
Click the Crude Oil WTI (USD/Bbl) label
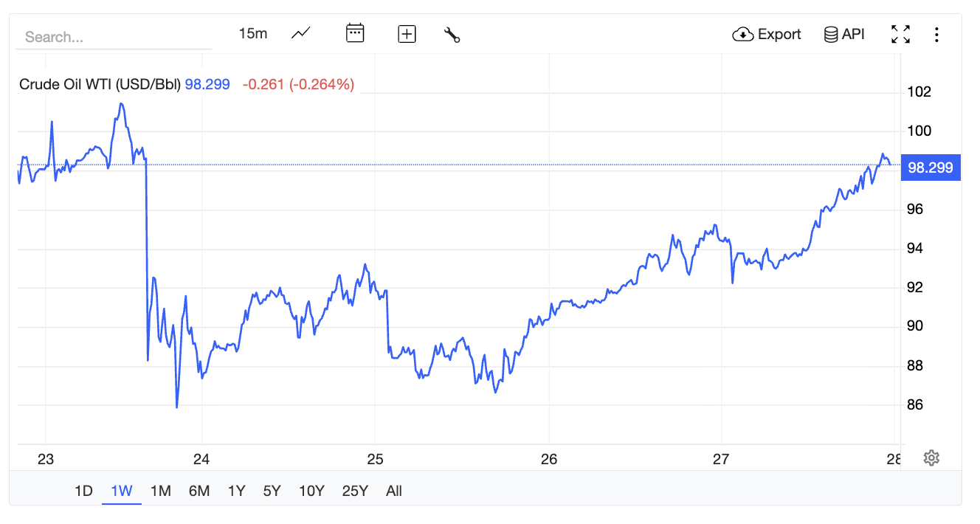[100, 84]
